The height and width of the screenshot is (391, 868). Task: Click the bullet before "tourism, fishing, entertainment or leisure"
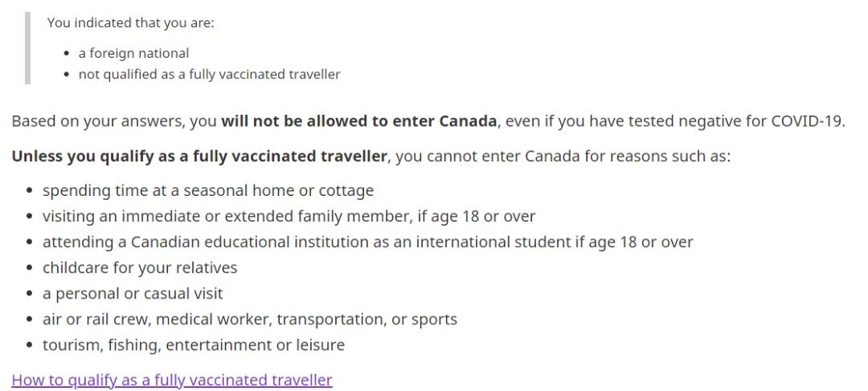tap(30, 346)
